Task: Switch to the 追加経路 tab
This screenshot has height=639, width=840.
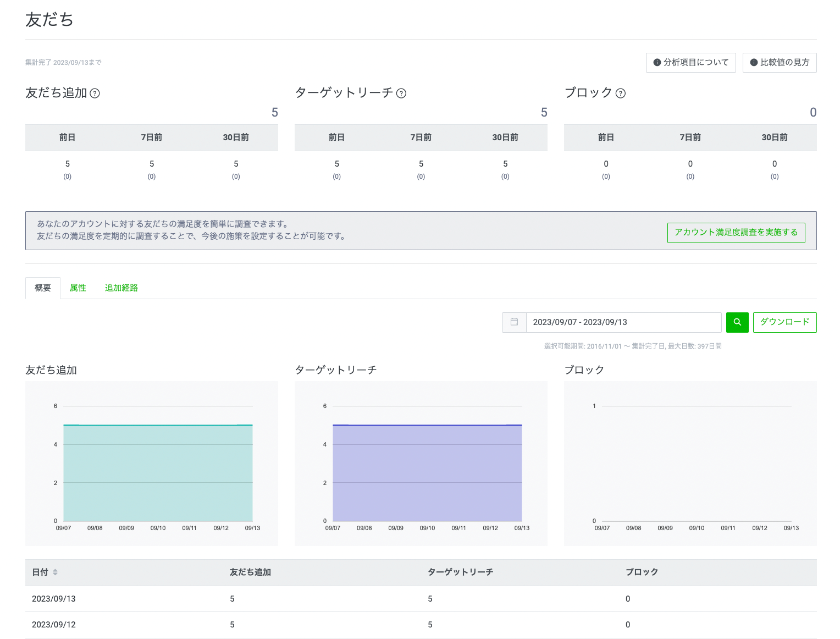Action: pos(121,288)
